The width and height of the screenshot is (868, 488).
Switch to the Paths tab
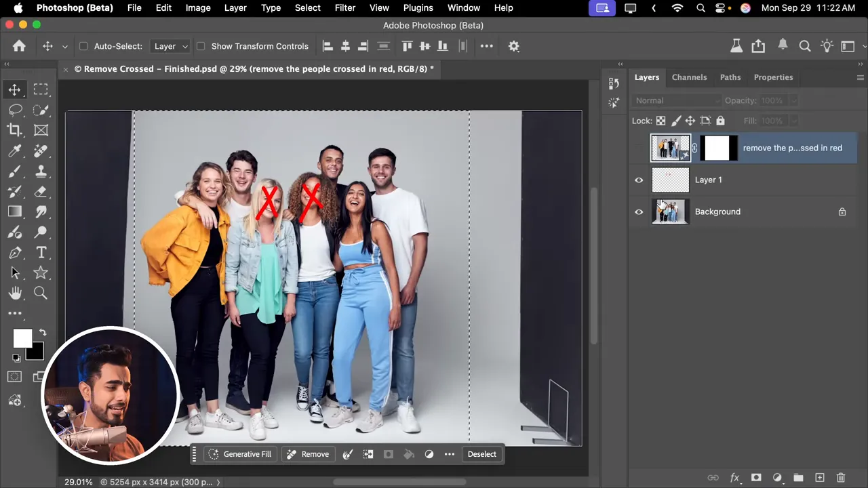pos(730,77)
